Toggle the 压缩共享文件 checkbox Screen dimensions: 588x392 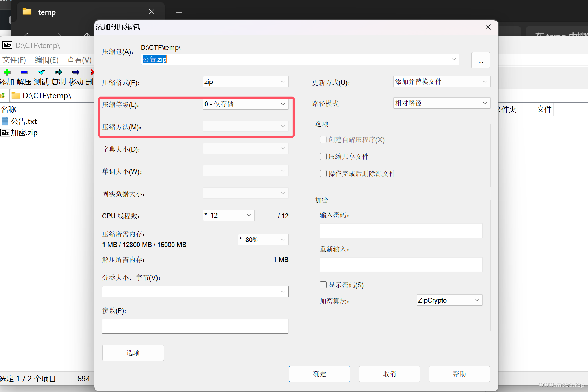[x=323, y=157]
